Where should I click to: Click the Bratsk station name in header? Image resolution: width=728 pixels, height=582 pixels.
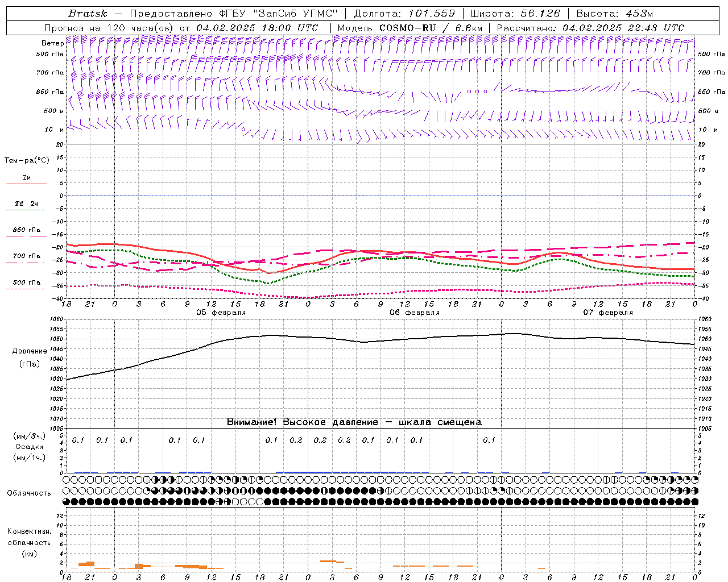[87, 14]
